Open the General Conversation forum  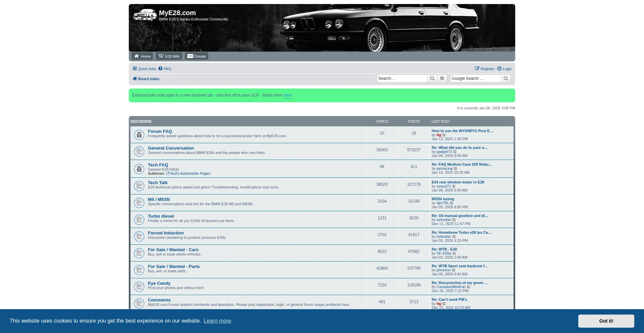click(171, 148)
